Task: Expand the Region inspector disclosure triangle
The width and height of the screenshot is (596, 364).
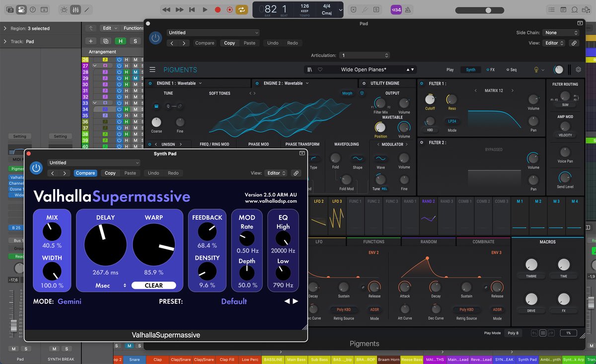Action: [x=5, y=29]
